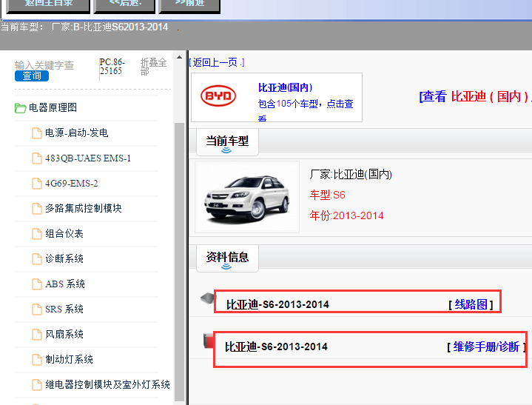
Task: Open the 线路图 link
Action: point(471,304)
